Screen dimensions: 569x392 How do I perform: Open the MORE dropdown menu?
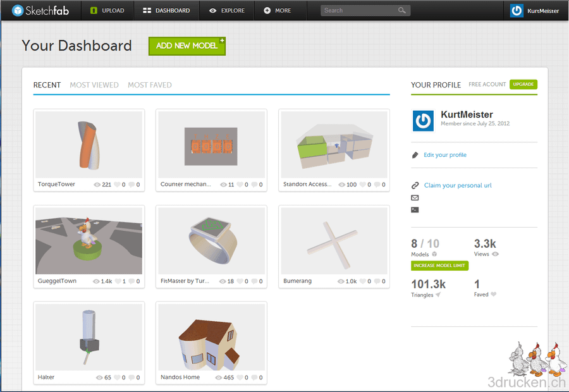(280, 10)
